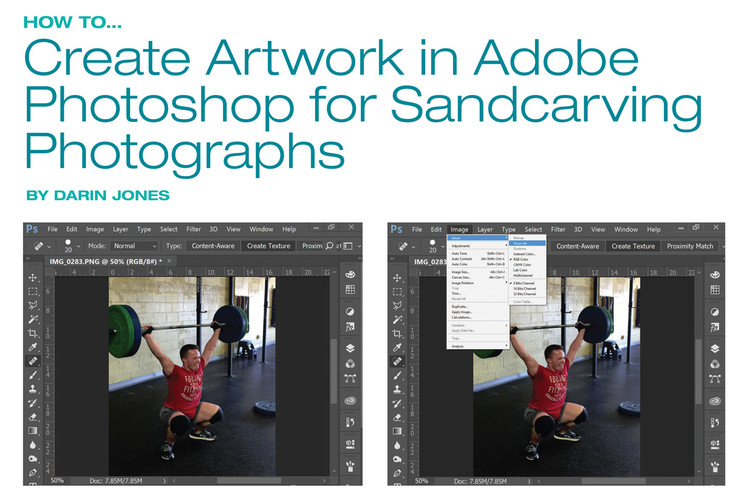Screen dimensions: 750x500
Task: Choose Create Texture type in left window
Action: pyautogui.click(x=268, y=246)
